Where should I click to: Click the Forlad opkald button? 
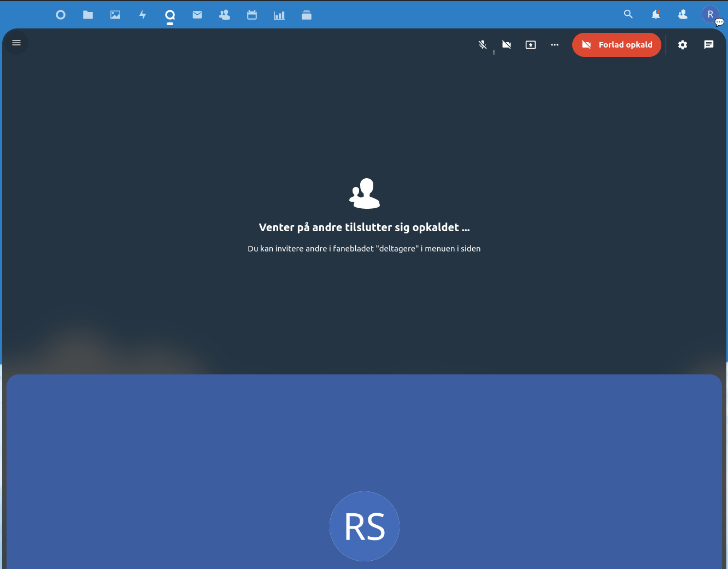point(617,45)
